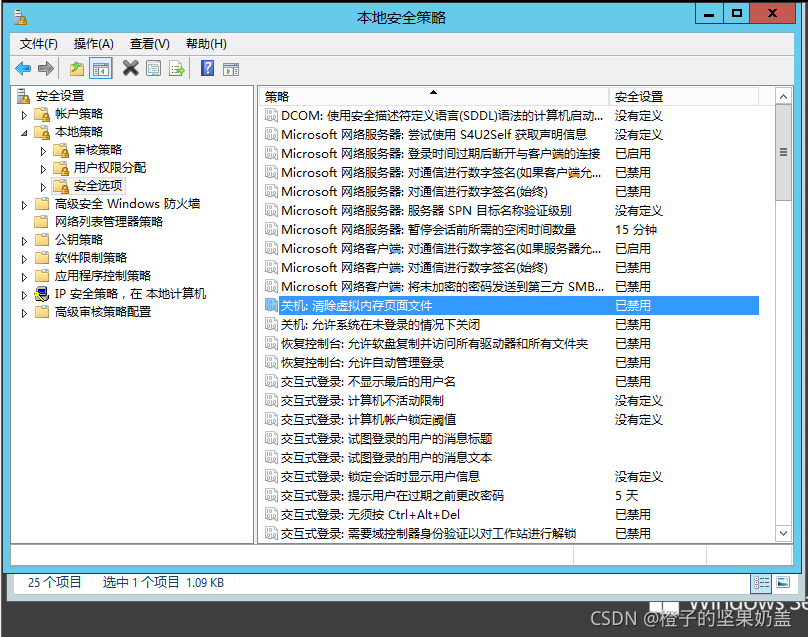Select policy 交互式登录: 锁定会话时显示用户信息
This screenshot has width=808, height=637.
380,476
